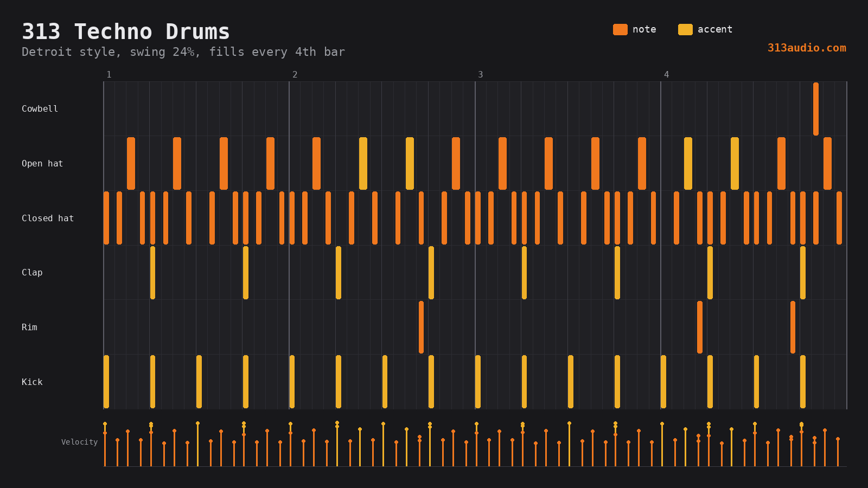Select the first Clap note in bar 1
The image size is (868, 488).
coord(152,273)
